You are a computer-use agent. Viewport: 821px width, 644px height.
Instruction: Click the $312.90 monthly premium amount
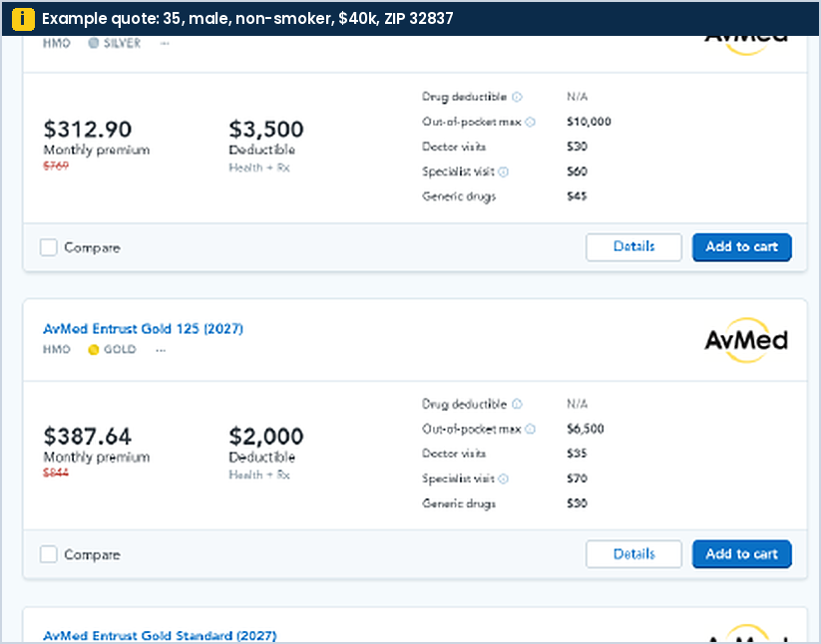tap(88, 130)
